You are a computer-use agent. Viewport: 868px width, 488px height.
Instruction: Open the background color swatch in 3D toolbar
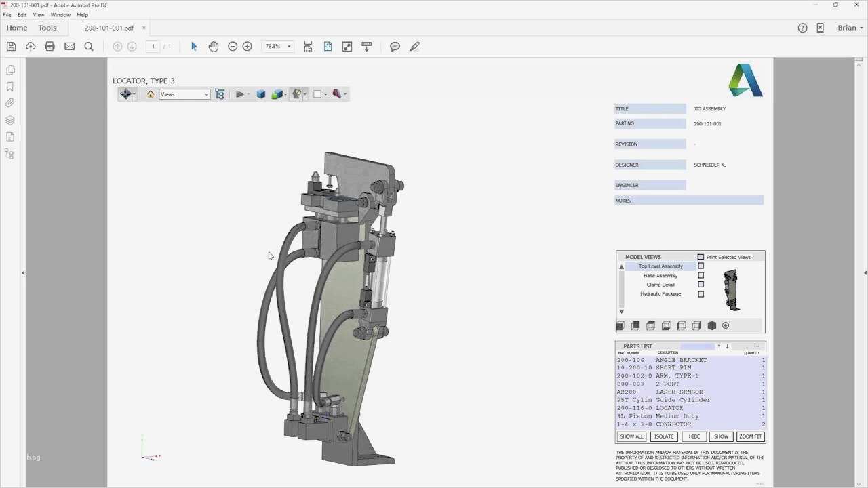click(317, 94)
